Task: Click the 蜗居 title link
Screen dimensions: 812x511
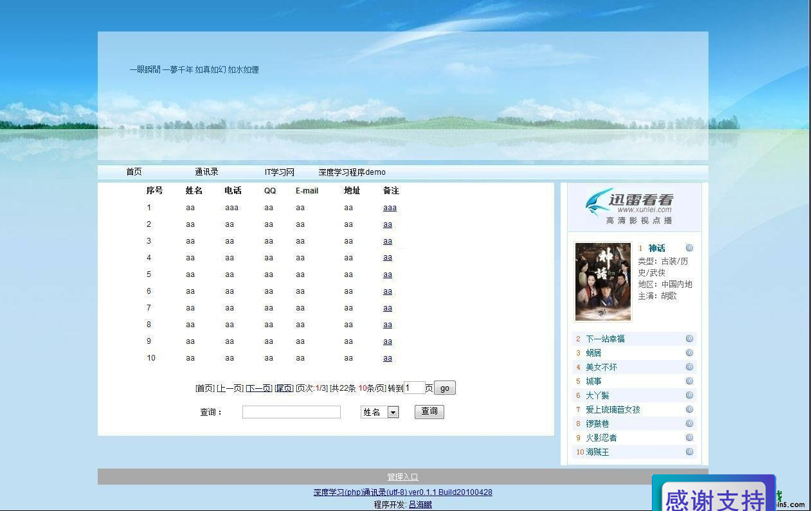Action: pyautogui.click(x=593, y=353)
